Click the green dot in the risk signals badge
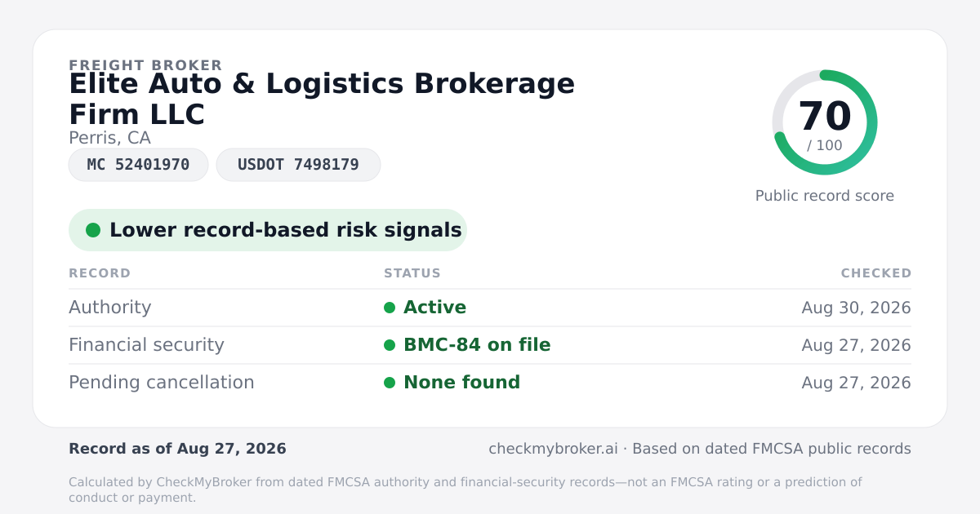This screenshot has width=980, height=514. click(93, 230)
